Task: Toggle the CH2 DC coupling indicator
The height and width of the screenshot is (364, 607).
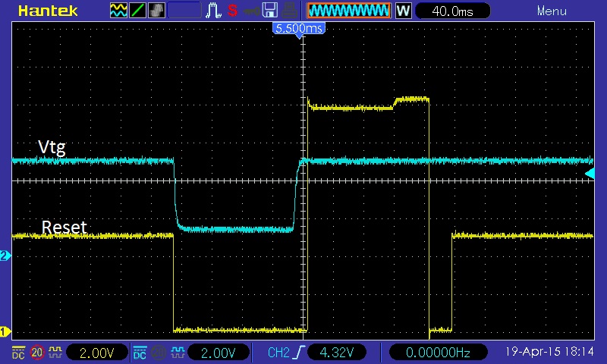Action: (x=140, y=353)
